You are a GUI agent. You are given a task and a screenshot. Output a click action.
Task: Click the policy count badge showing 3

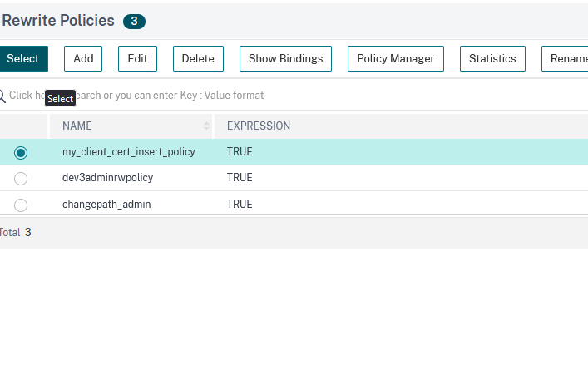click(x=134, y=22)
